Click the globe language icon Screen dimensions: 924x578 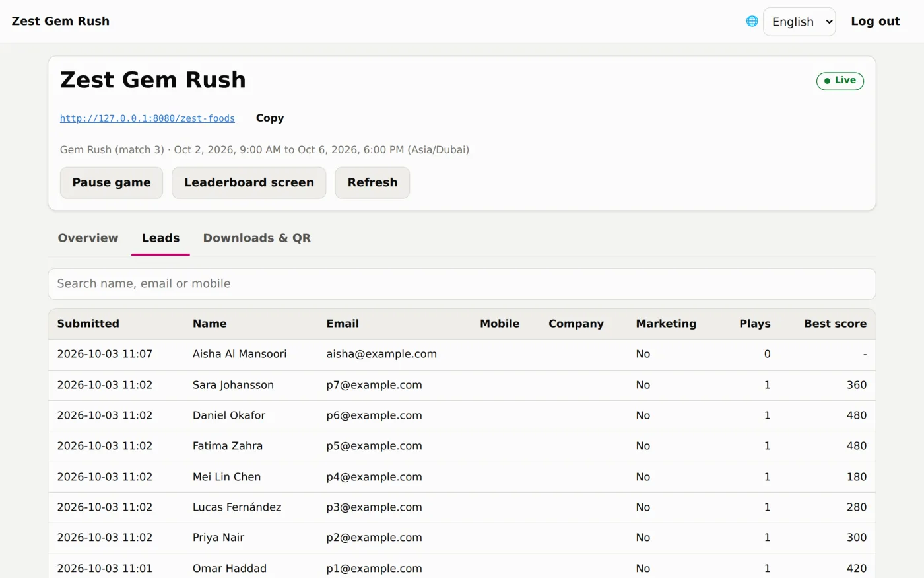[x=752, y=21]
